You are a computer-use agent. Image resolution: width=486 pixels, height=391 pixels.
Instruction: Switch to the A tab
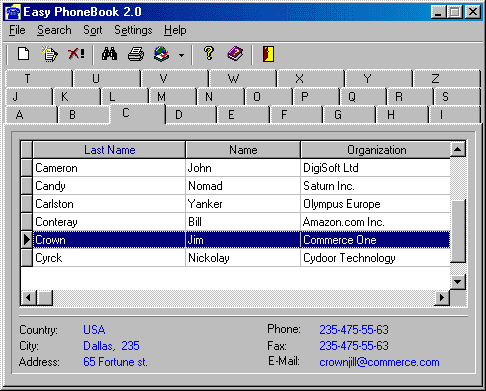click(31, 115)
